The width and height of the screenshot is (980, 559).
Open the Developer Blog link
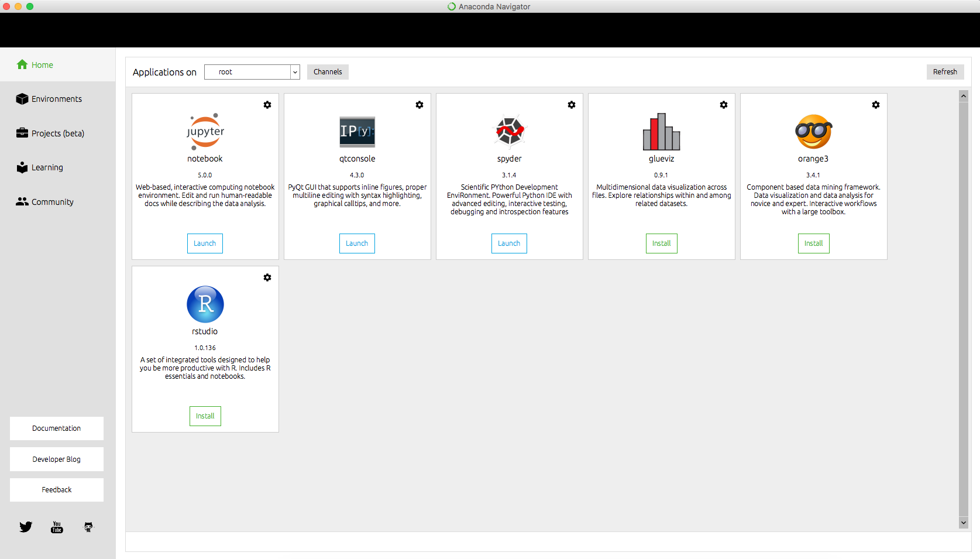[57, 459]
